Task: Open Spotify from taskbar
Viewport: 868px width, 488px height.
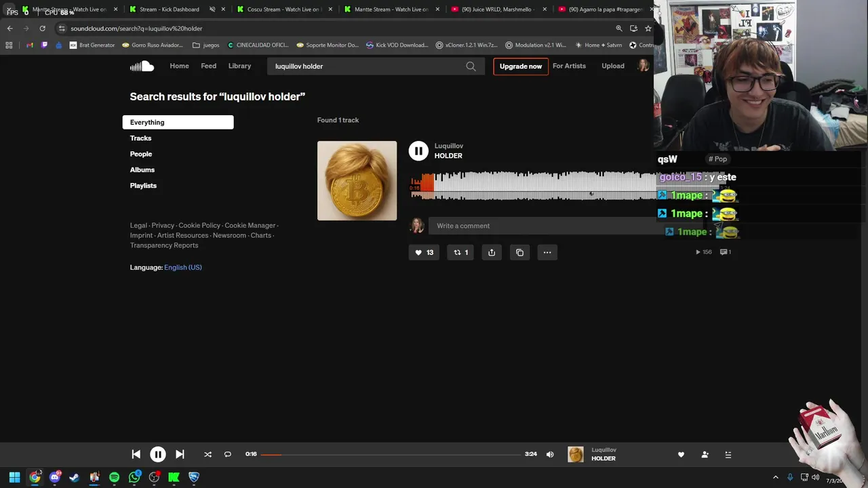Action: pyautogui.click(x=114, y=477)
